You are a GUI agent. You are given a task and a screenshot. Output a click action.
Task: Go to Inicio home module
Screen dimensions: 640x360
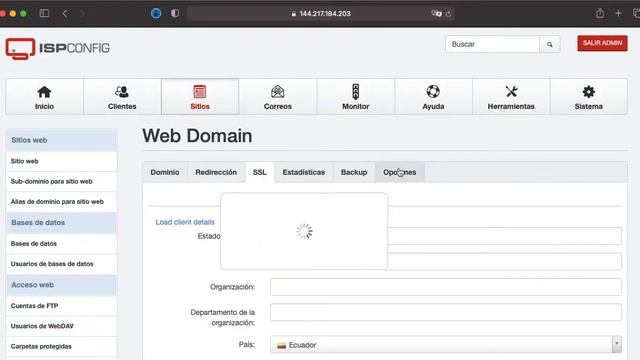pos(44,97)
